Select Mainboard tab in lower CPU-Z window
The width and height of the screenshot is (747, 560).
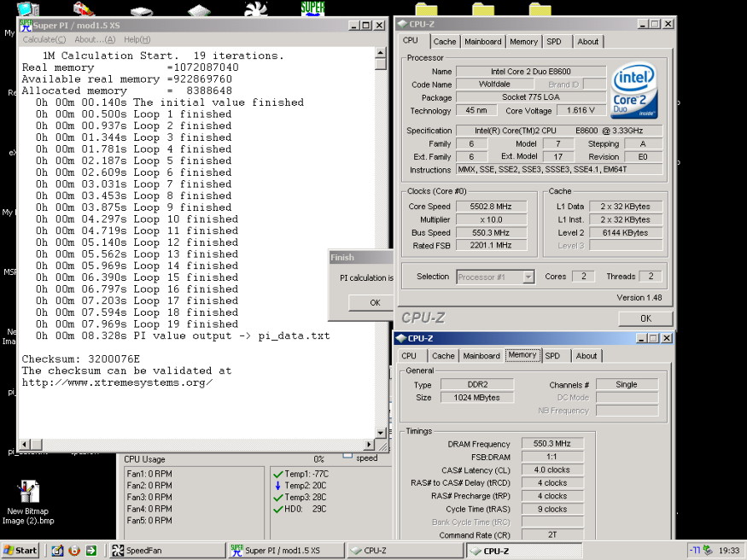pos(481,356)
